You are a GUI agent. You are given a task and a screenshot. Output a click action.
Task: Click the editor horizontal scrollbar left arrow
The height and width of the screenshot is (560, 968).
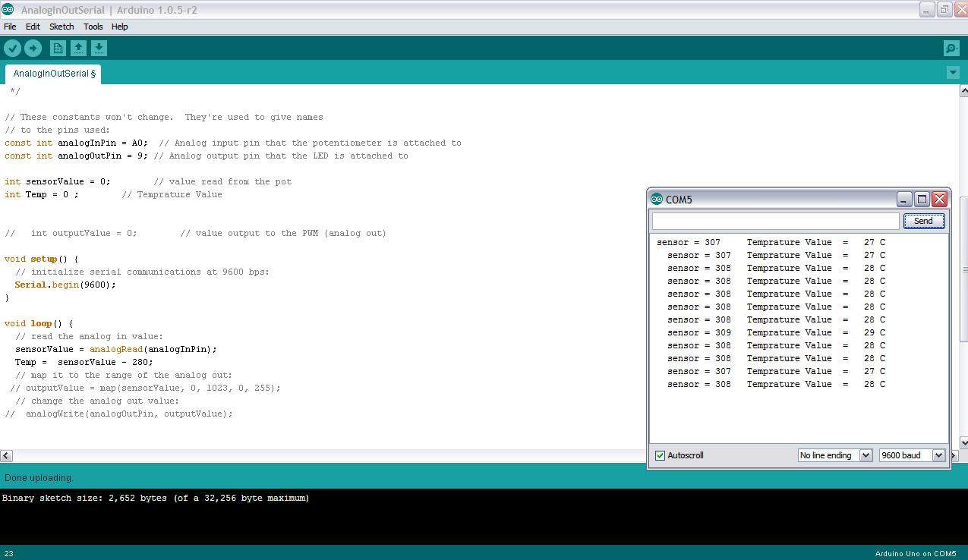click(x=6, y=455)
